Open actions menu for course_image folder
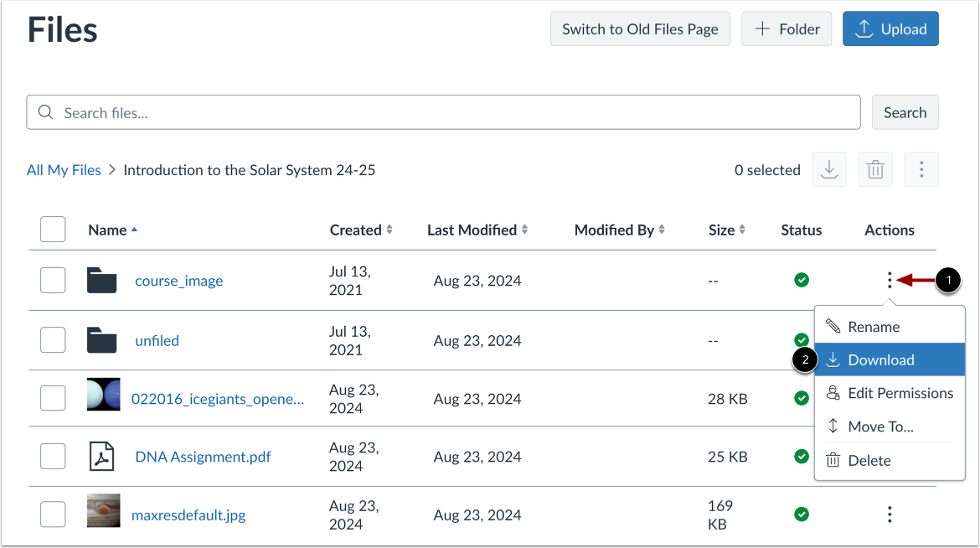 click(890, 281)
